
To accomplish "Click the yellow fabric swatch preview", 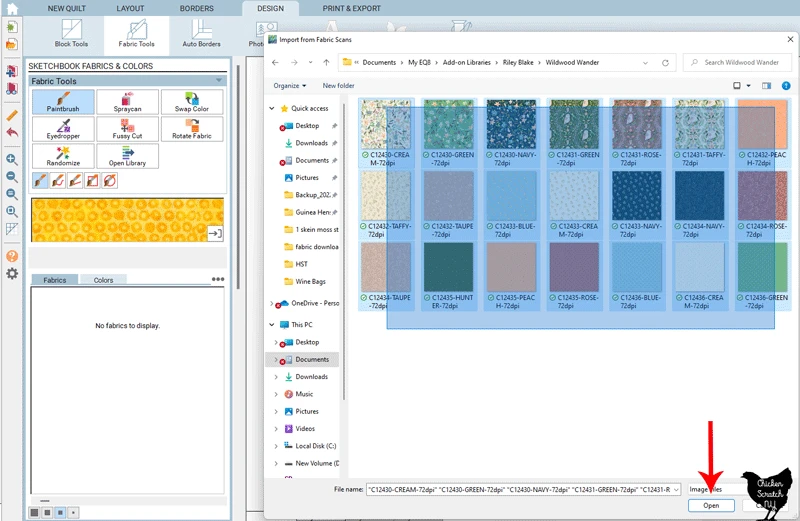I will [128, 220].
